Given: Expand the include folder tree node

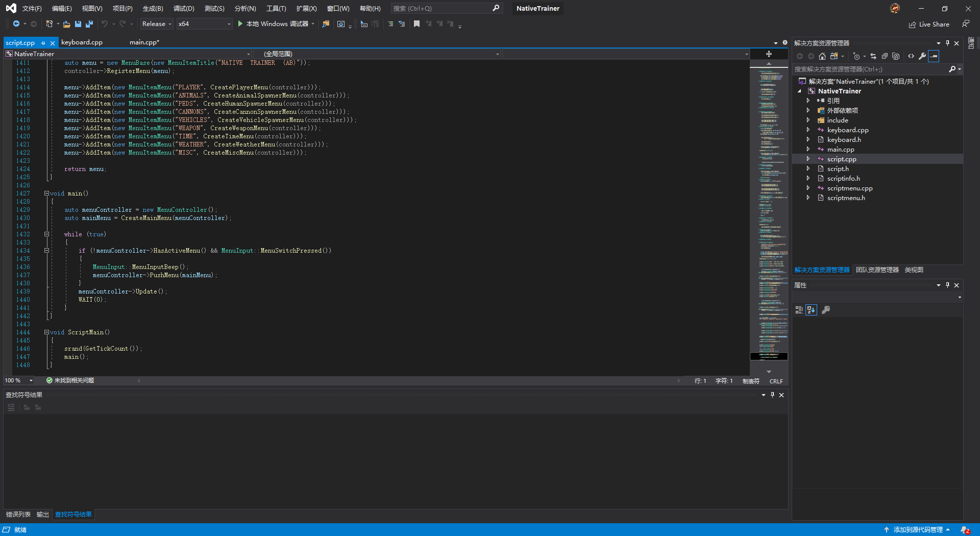Looking at the screenshot, I should click(808, 120).
